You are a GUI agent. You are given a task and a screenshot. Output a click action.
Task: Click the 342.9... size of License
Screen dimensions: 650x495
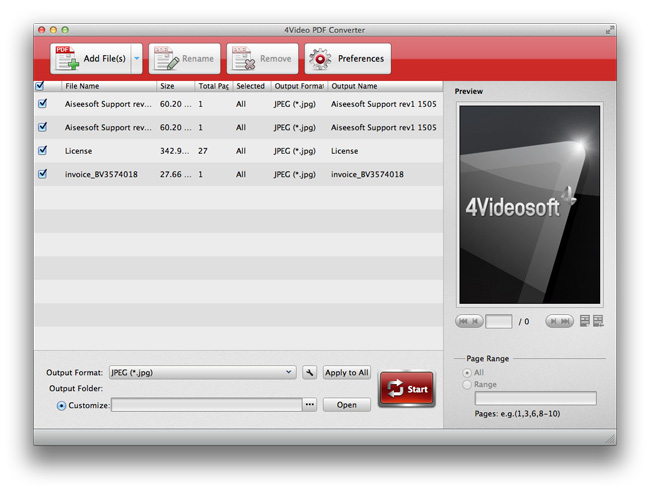point(175,151)
